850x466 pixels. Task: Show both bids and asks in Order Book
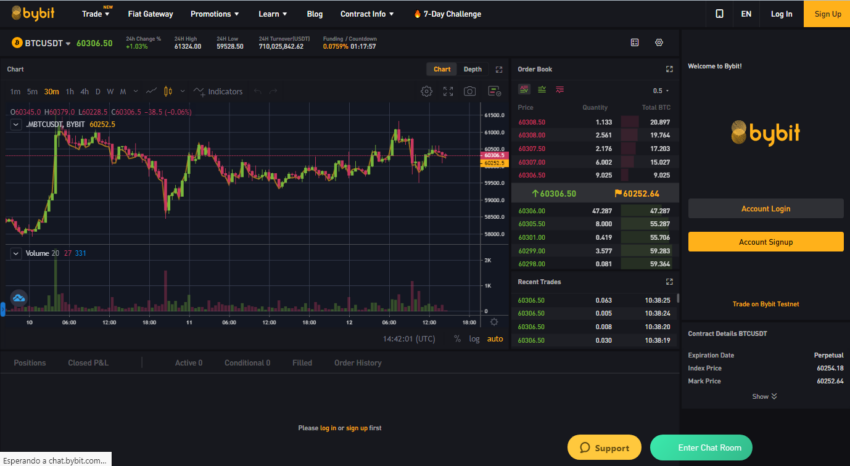pos(524,89)
